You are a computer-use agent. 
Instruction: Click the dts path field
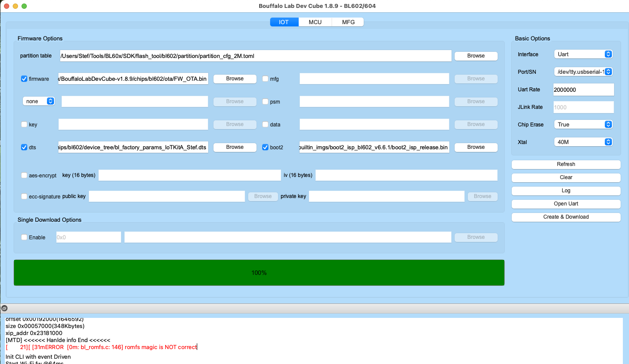coord(133,147)
